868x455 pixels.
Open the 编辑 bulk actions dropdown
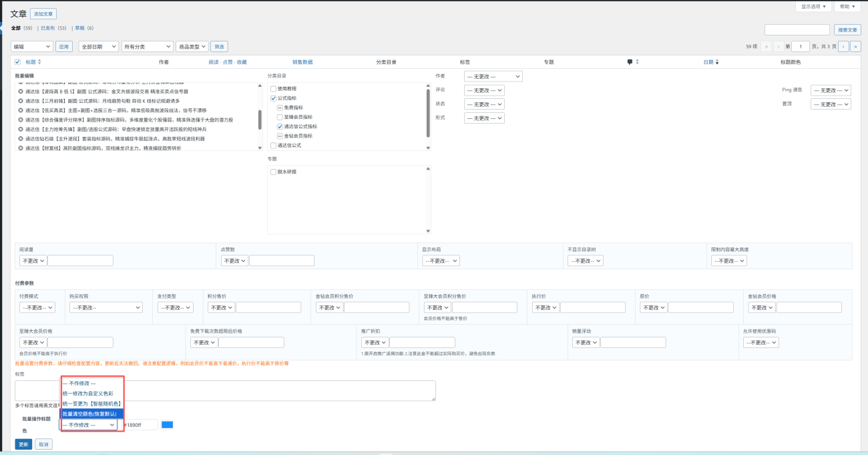coord(32,47)
